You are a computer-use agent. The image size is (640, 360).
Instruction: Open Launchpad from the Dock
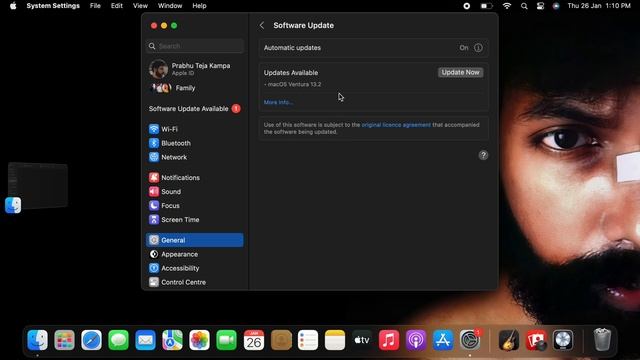[64, 340]
